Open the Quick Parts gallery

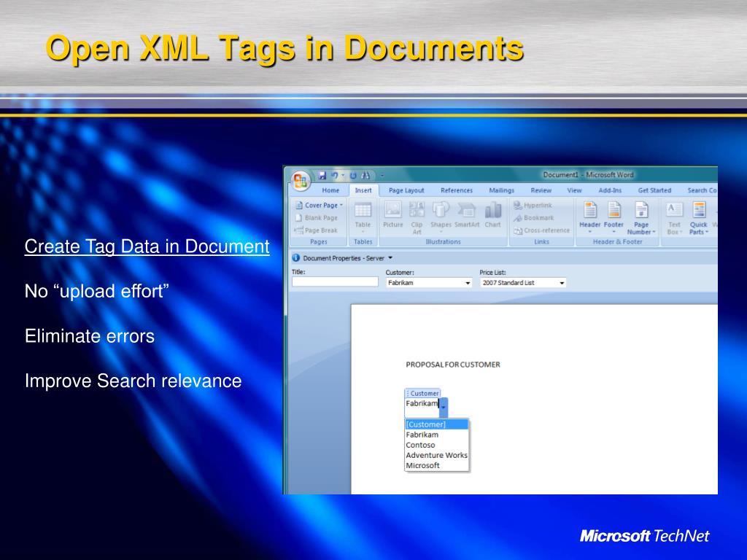click(x=698, y=218)
